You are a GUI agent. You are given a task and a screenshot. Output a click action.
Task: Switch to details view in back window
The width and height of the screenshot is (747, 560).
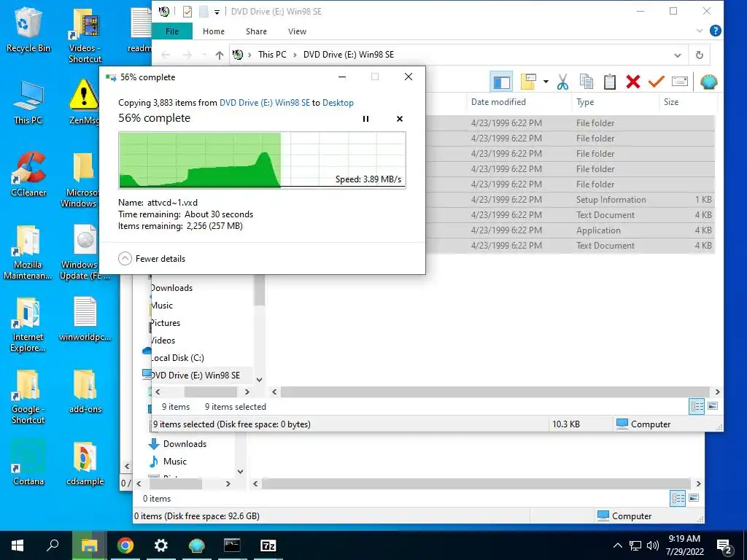pos(678,499)
